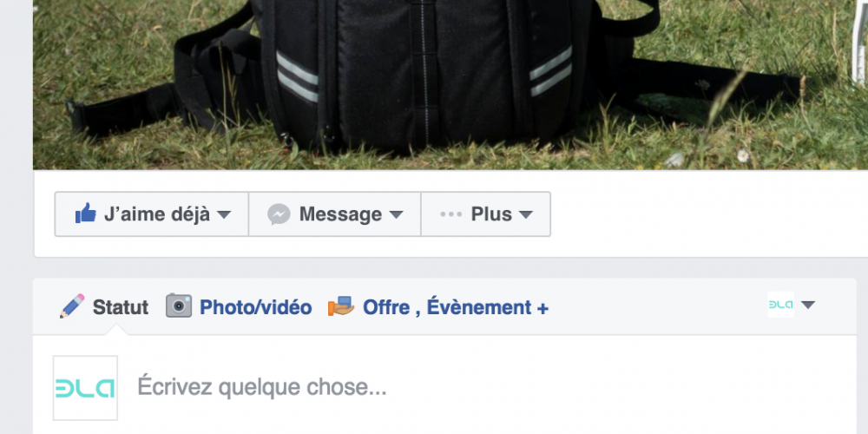Click the three-dot ellipsis icon
Screen dimensions: 868x434
coord(451,214)
